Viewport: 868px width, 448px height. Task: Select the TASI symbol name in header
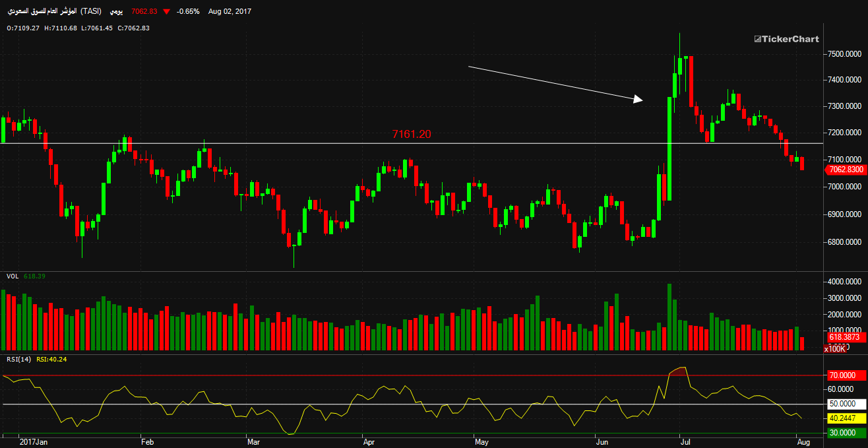[54, 11]
